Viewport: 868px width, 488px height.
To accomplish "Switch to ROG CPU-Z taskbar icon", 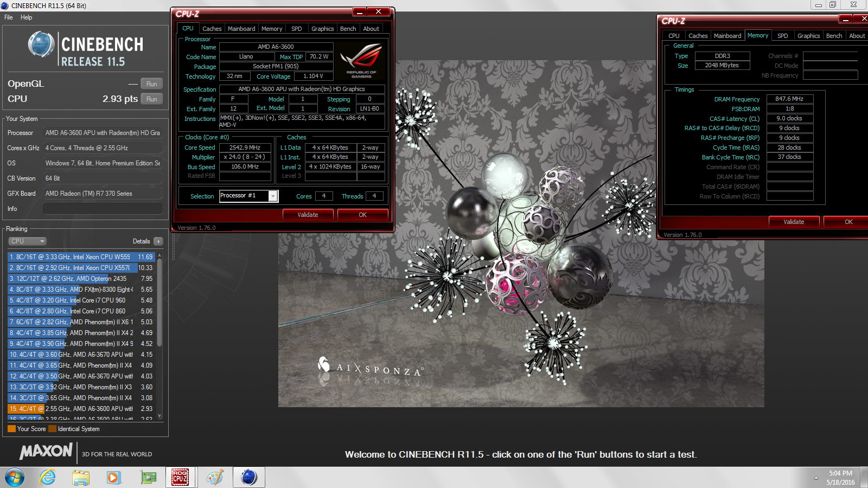I will pyautogui.click(x=180, y=477).
